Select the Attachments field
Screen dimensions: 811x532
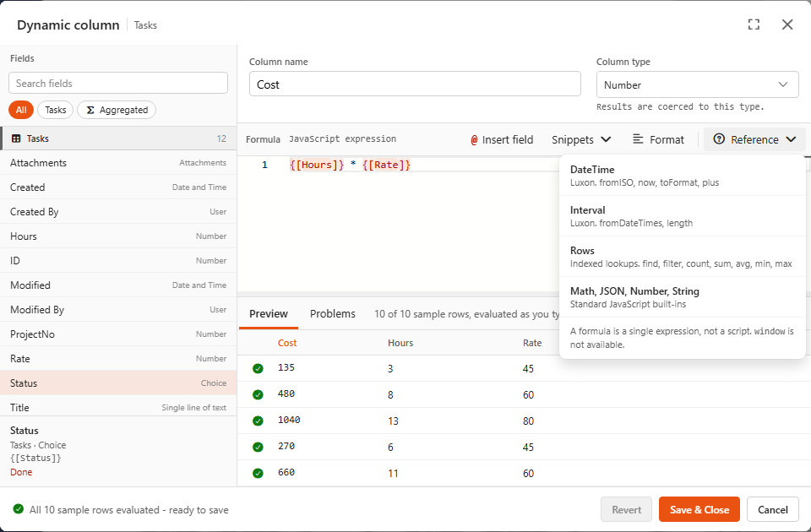click(x=118, y=163)
